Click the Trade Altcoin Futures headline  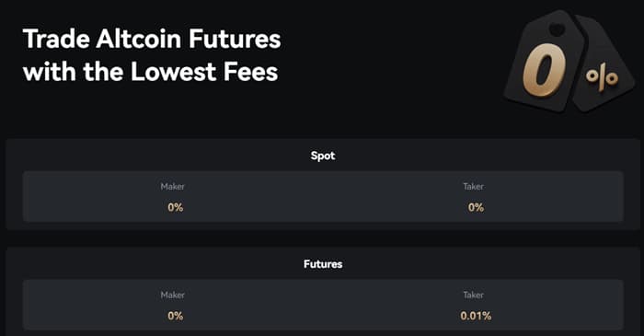coord(152,40)
